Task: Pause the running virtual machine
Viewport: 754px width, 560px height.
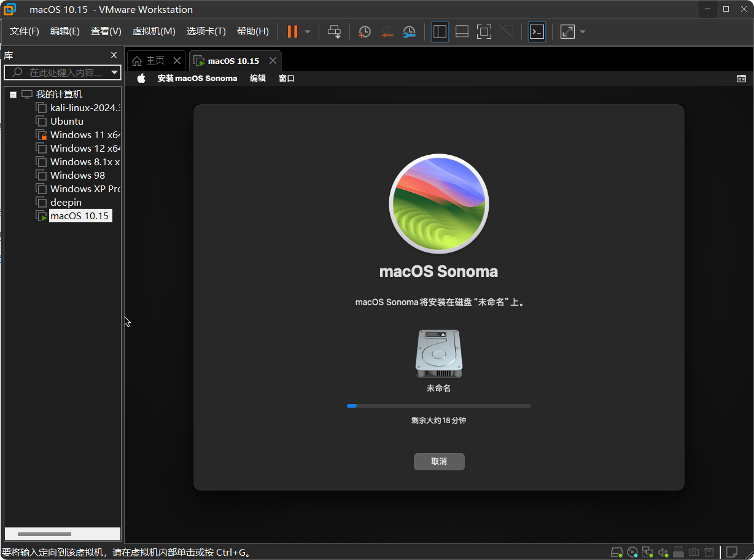Action: 292,31
